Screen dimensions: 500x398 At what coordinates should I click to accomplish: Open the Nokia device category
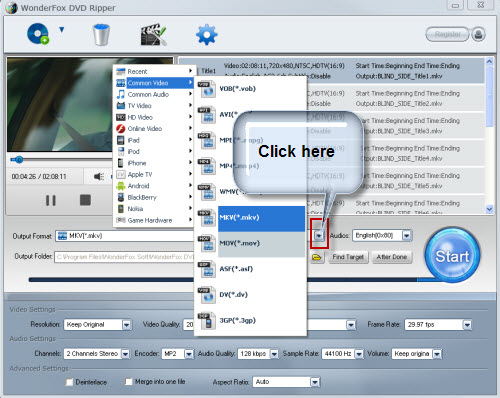point(154,209)
